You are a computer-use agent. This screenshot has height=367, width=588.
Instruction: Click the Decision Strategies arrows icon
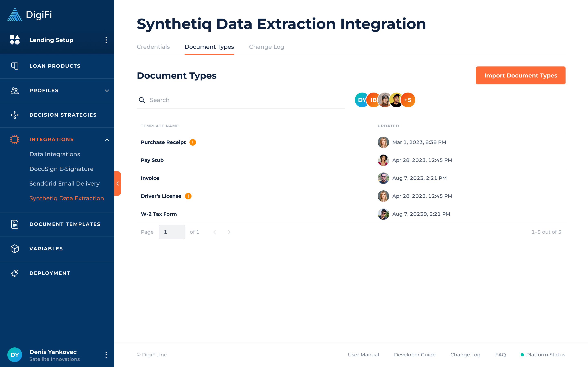click(x=14, y=115)
